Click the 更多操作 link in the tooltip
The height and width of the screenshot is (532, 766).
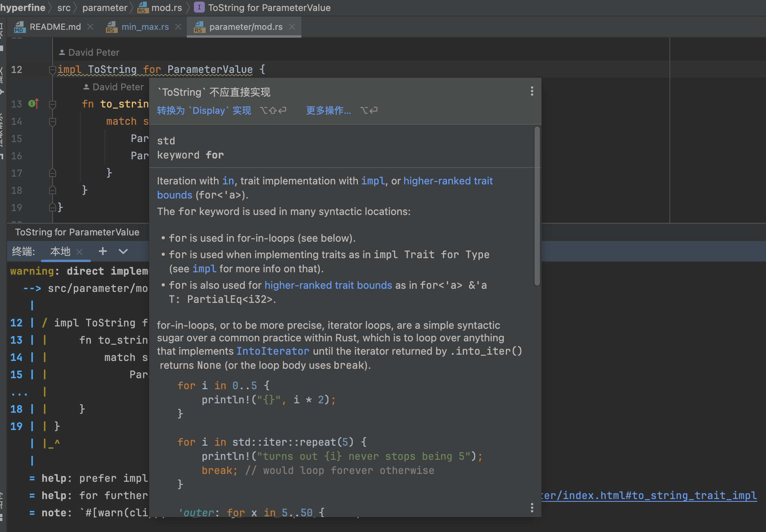(x=328, y=111)
